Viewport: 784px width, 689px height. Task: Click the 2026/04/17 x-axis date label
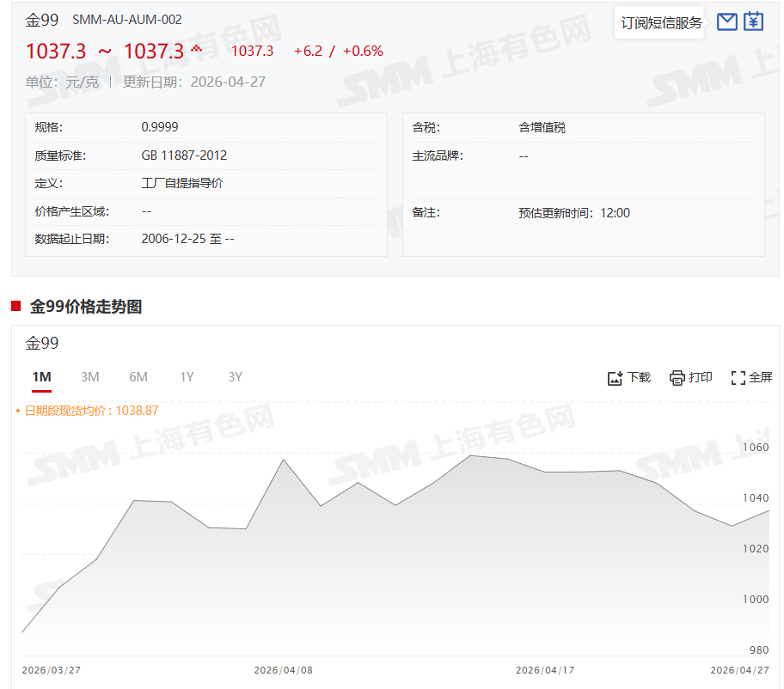click(x=544, y=669)
